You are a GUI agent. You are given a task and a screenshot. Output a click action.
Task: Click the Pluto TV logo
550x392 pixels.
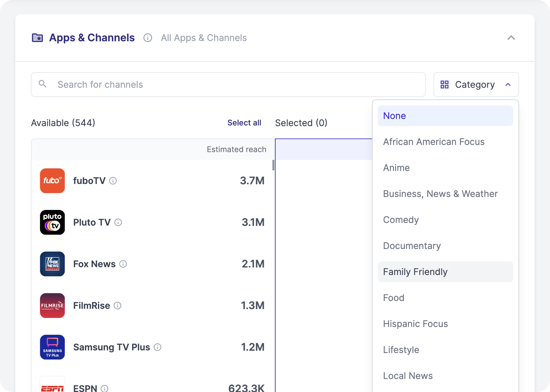click(52, 222)
